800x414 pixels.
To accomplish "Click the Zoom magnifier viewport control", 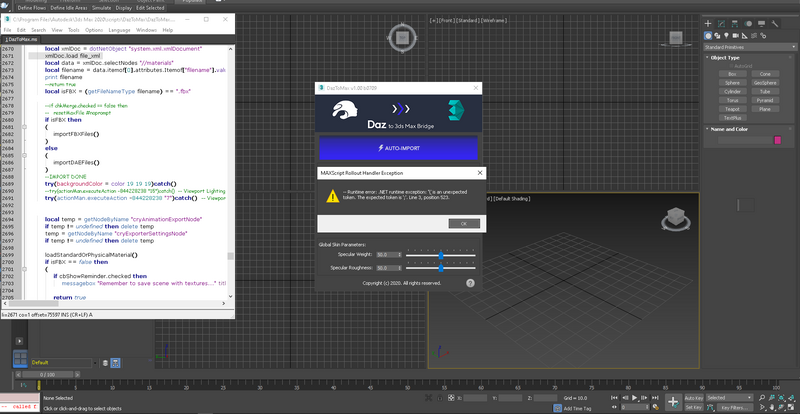I will [761, 397].
